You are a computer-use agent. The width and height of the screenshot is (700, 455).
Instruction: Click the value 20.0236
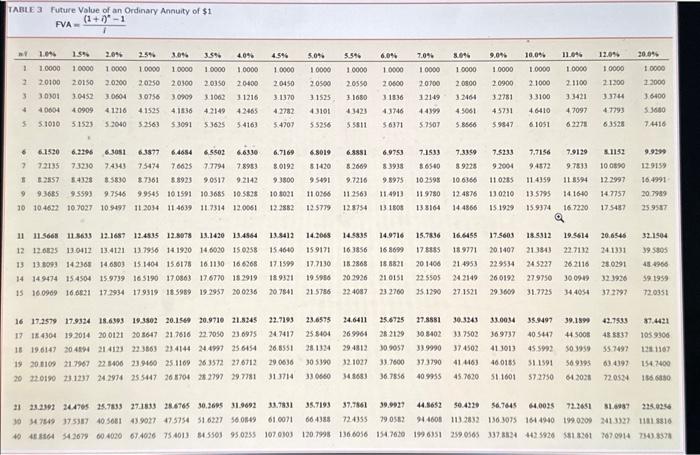pyautogui.click(x=245, y=292)
